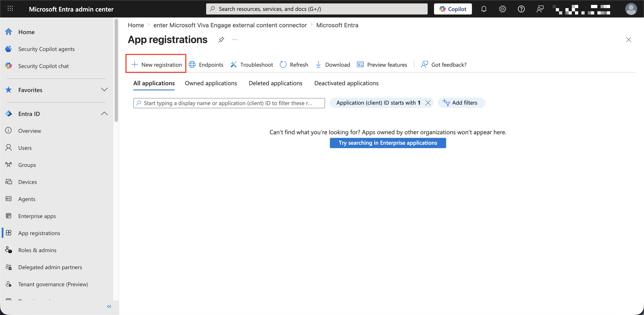Screen dimensions: 644x315
Task: Go to Home breadcrumb link
Action: [x=136, y=25]
